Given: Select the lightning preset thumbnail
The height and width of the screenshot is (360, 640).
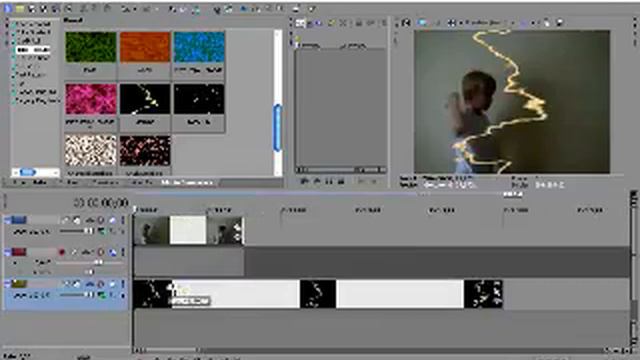Looking at the screenshot, I should click(144, 99).
